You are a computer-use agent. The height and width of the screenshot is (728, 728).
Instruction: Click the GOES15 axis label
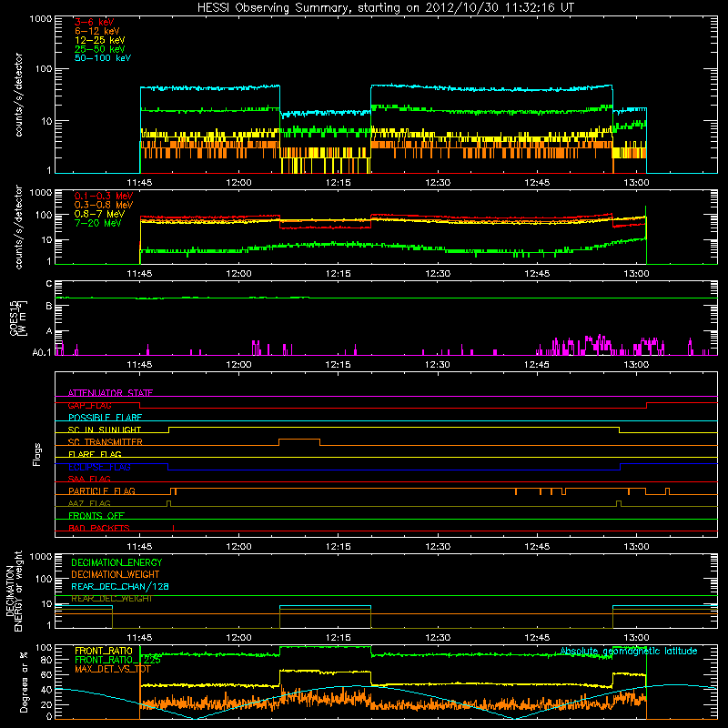[x=15, y=318]
